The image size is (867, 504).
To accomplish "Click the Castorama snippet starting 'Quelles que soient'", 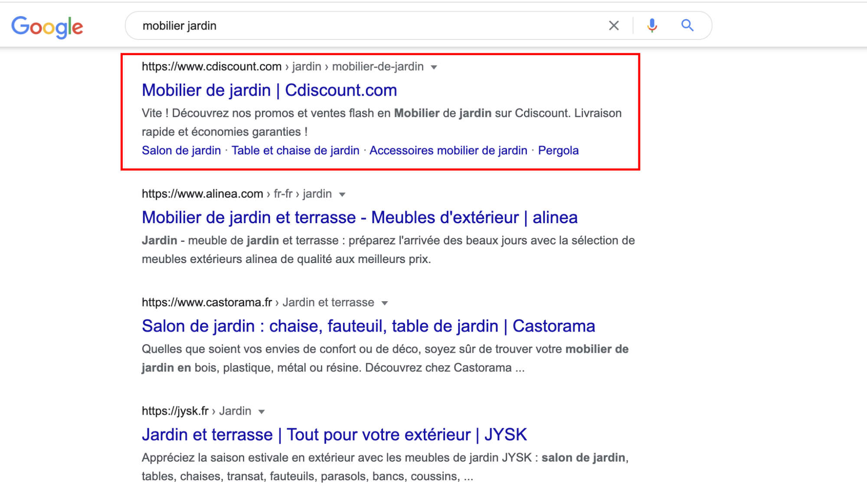I will click(385, 358).
